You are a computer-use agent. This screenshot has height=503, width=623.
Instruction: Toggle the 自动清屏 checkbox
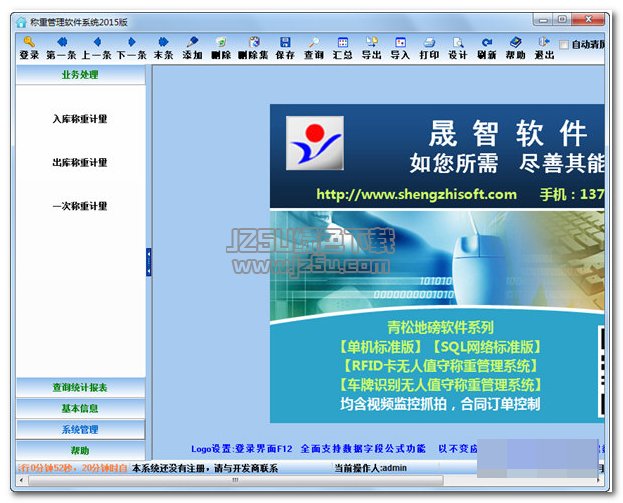[x=564, y=44]
